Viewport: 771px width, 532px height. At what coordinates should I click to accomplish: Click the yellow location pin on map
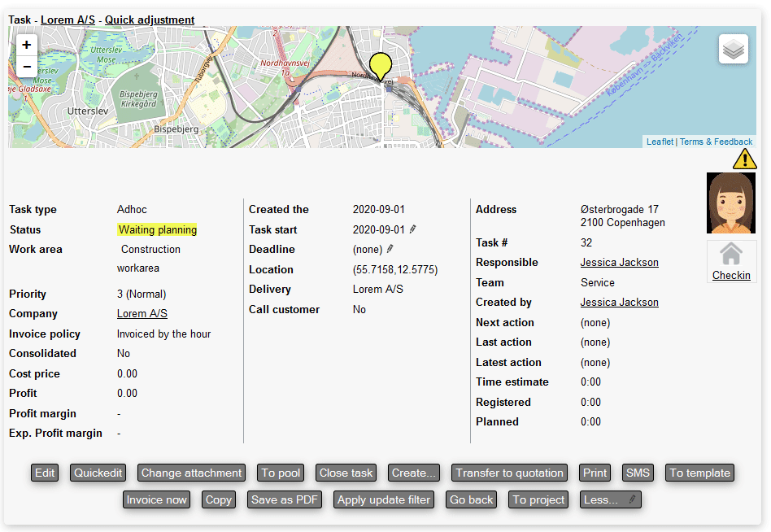(x=380, y=65)
